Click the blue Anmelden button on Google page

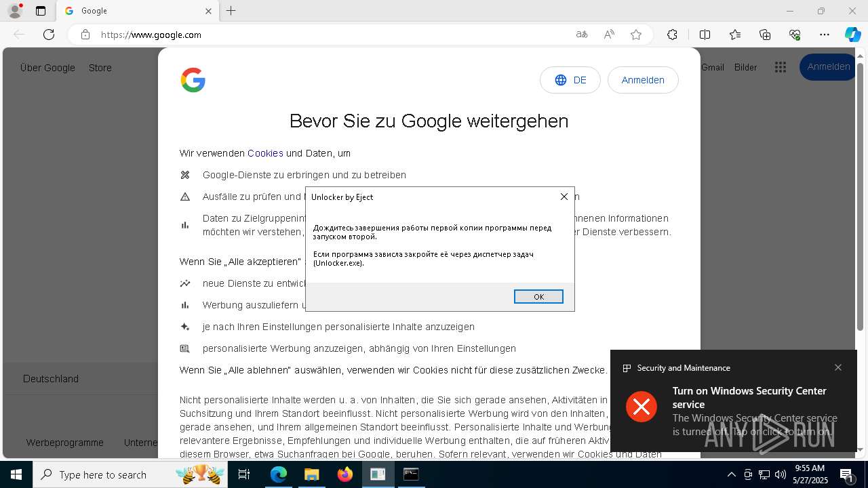828,66
